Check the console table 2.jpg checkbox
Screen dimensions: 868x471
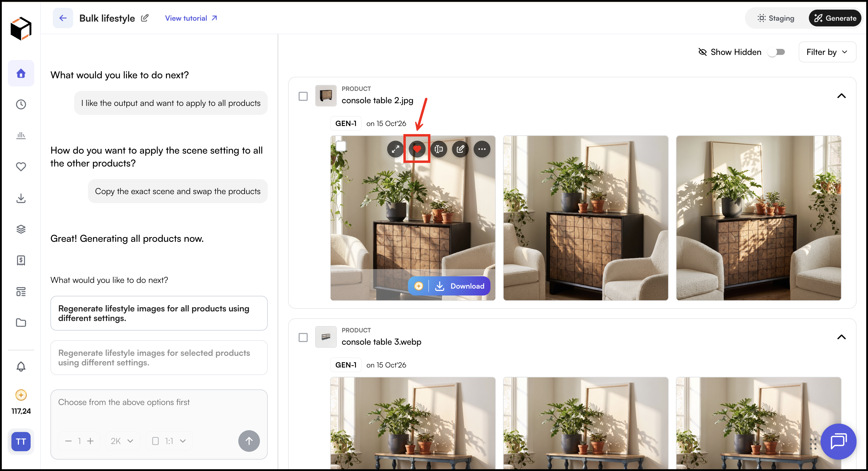click(303, 96)
